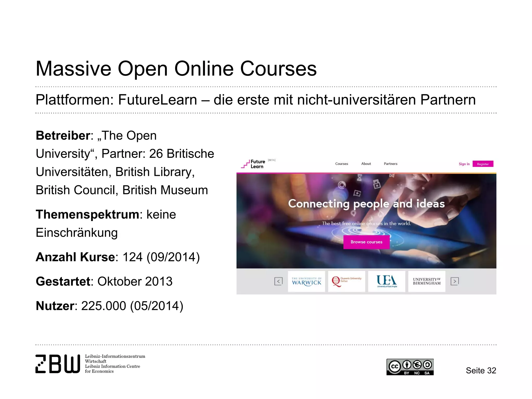532x399 pixels.
Task: Select the UEA partner logo
Action: pyautogui.click(x=387, y=281)
